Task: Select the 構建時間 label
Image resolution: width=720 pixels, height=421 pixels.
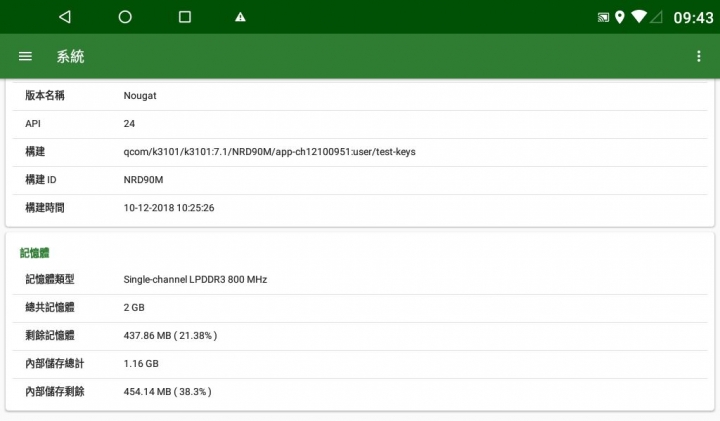Action: pos(45,208)
